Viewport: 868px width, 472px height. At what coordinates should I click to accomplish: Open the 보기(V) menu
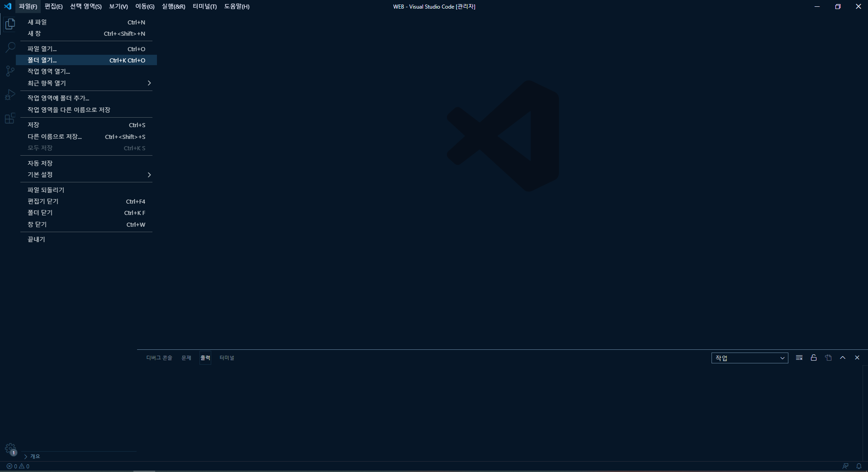pos(119,6)
